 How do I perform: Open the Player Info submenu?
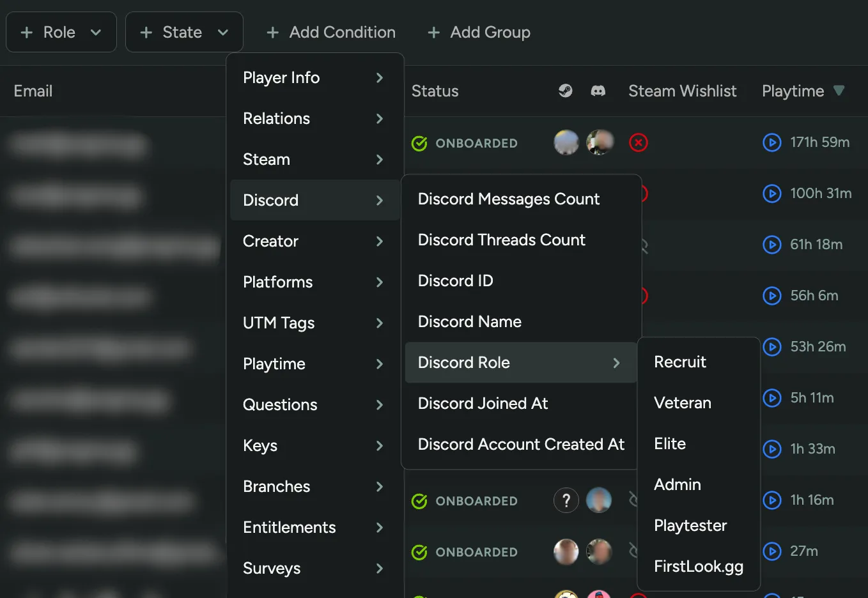pos(281,77)
